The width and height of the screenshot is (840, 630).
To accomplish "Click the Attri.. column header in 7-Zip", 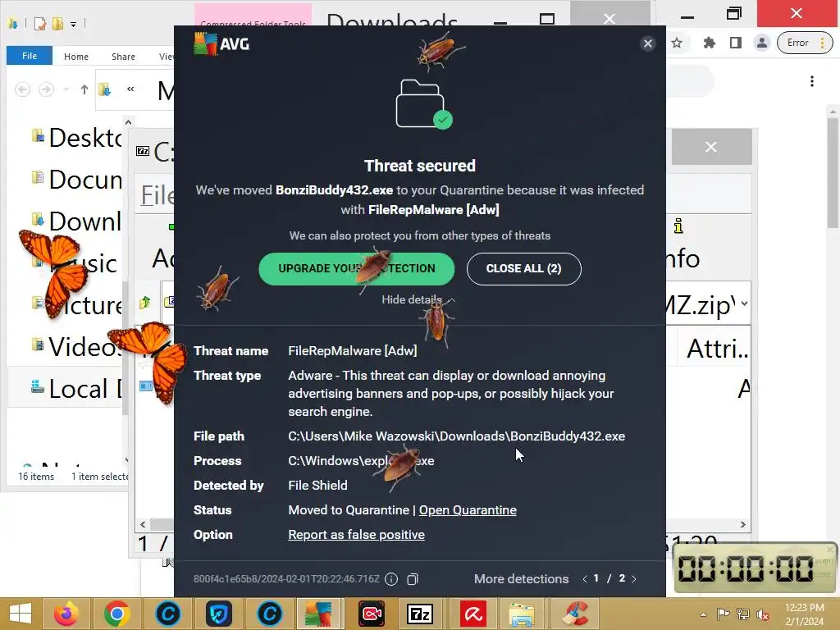I will 717,348.
